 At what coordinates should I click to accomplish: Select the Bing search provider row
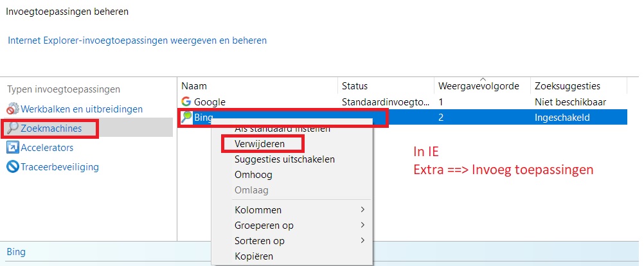pyautogui.click(x=402, y=118)
